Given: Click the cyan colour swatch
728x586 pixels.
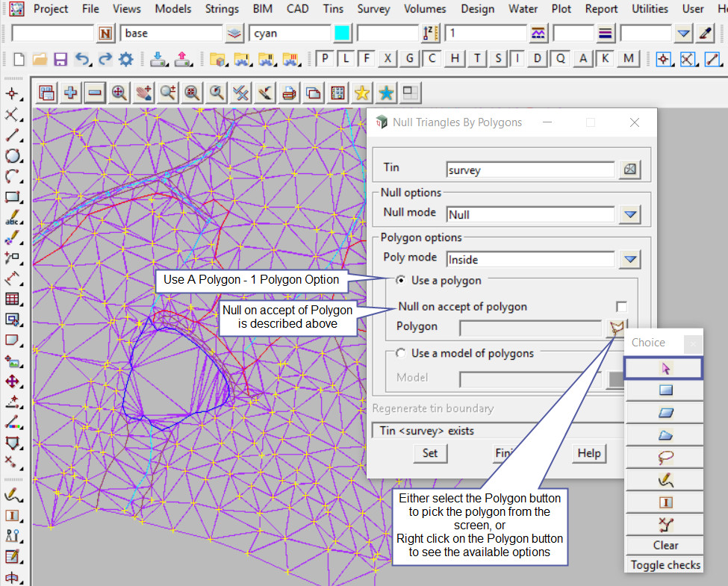Looking at the screenshot, I should coord(342,34).
